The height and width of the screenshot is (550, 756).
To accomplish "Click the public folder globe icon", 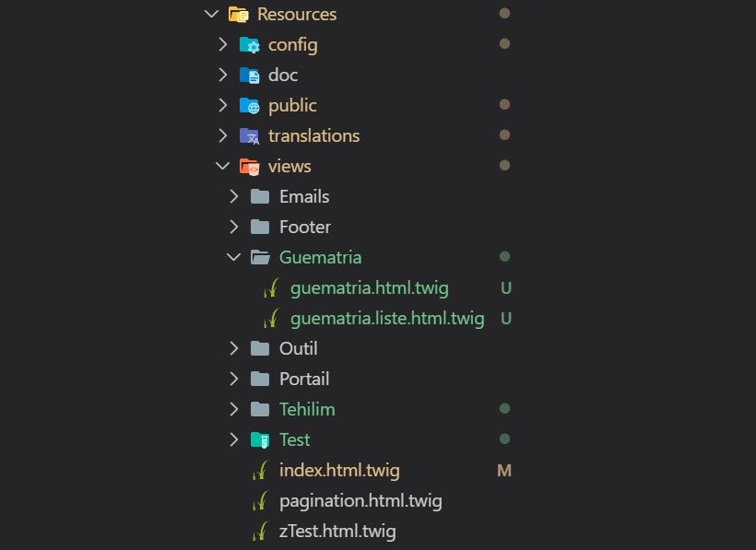I will click(250, 105).
